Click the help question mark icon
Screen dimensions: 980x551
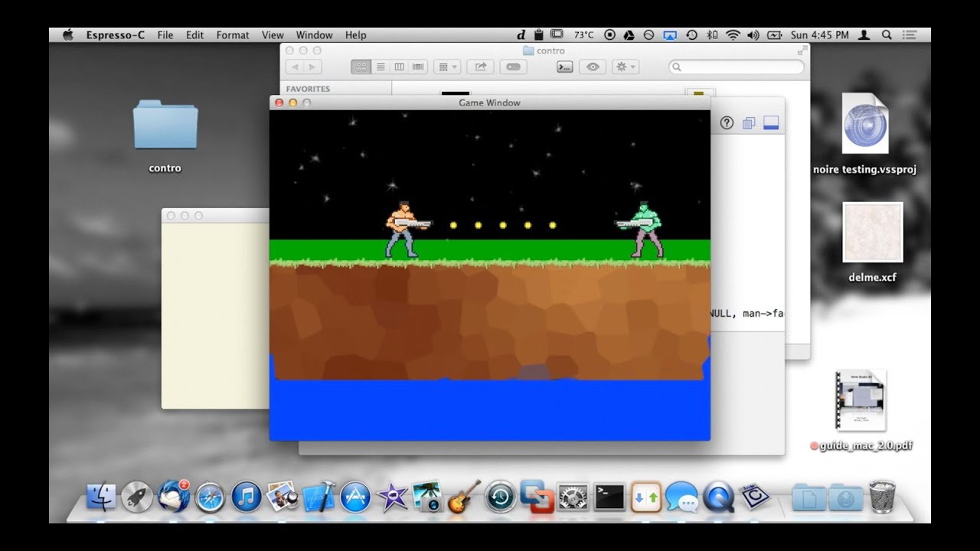[727, 123]
